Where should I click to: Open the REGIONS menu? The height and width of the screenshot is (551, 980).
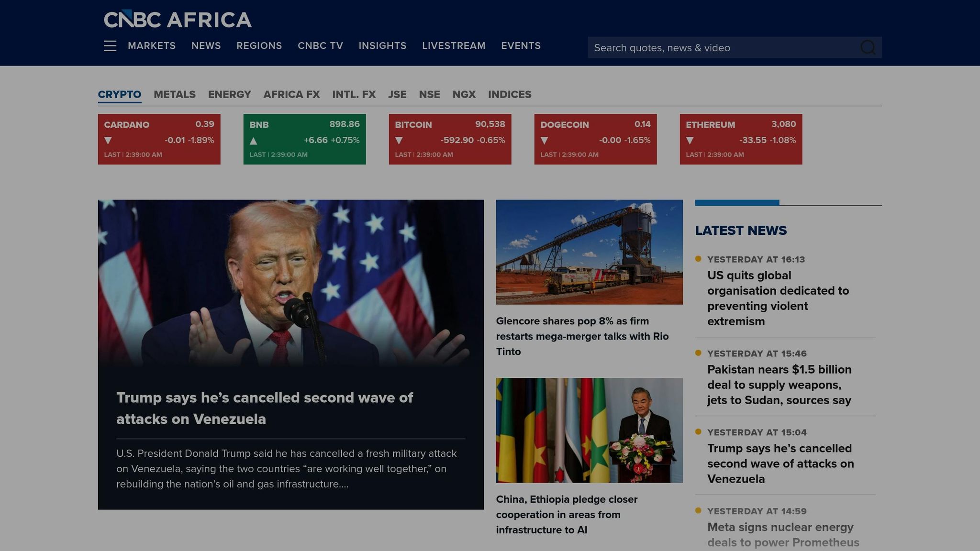(259, 46)
